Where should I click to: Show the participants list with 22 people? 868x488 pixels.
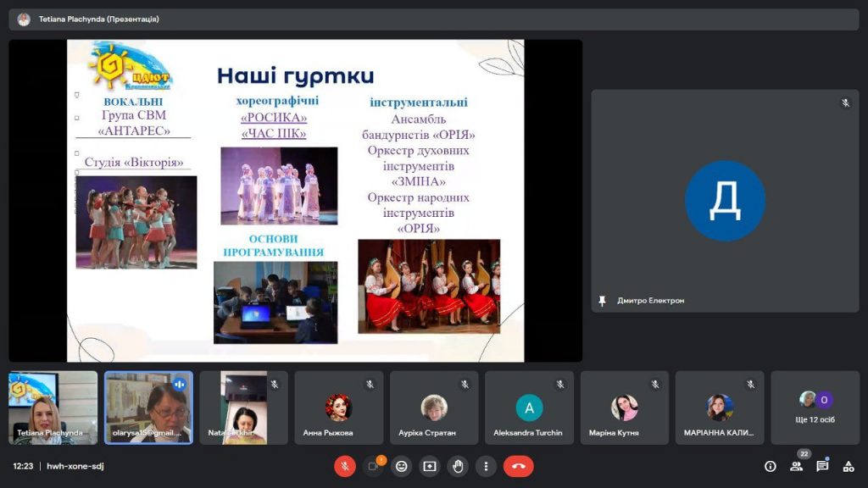(796, 466)
